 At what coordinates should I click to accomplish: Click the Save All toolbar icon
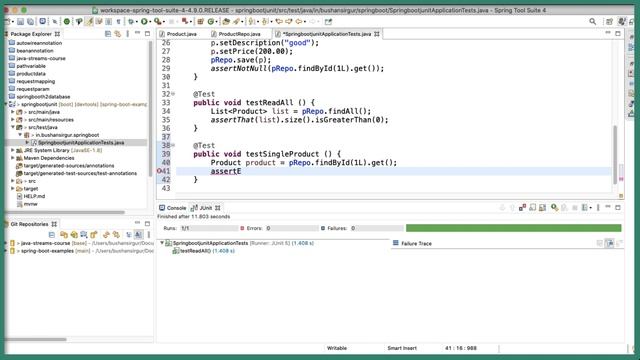pos(31,21)
